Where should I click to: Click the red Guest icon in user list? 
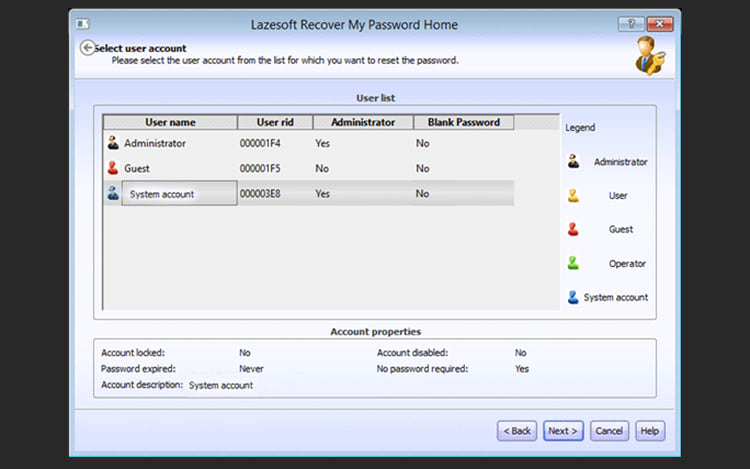coord(112,169)
